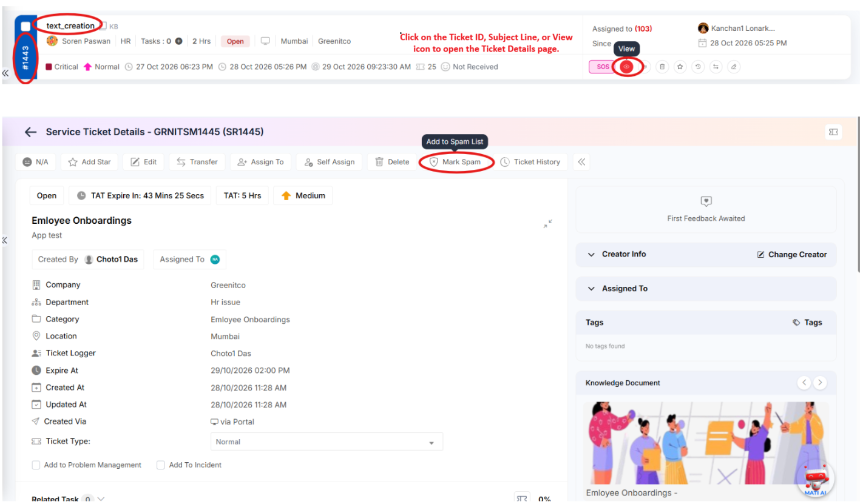Image resolution: width=860 pixels, height=504 pixels.
Task: Click the Kanchan1 Lonark assignee name
Action: pyautogui.click(x=743, y=28)
